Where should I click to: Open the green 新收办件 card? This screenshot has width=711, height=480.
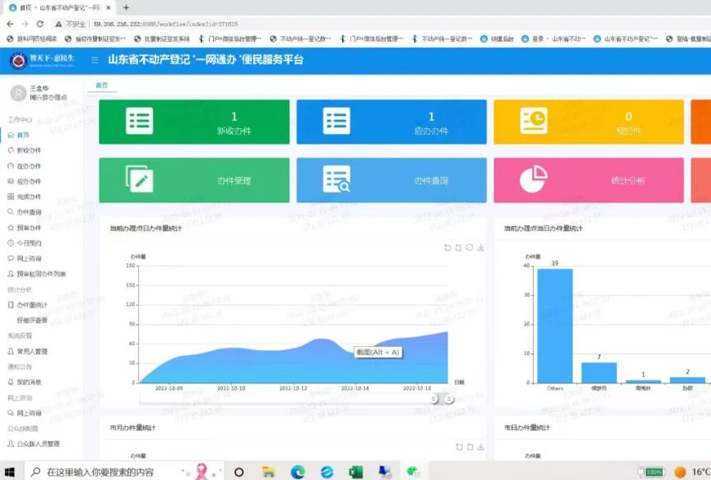(194, 122)
